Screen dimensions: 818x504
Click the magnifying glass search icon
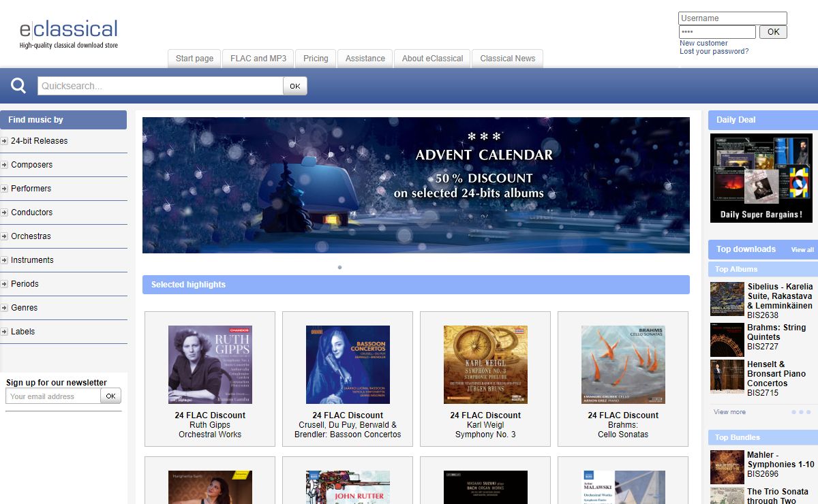click(18, 86)
